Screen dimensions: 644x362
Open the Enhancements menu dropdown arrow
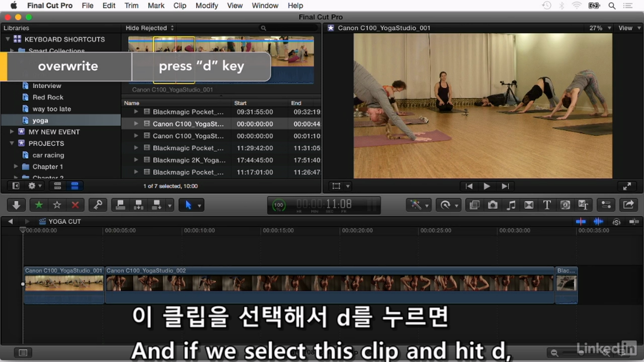427,205
